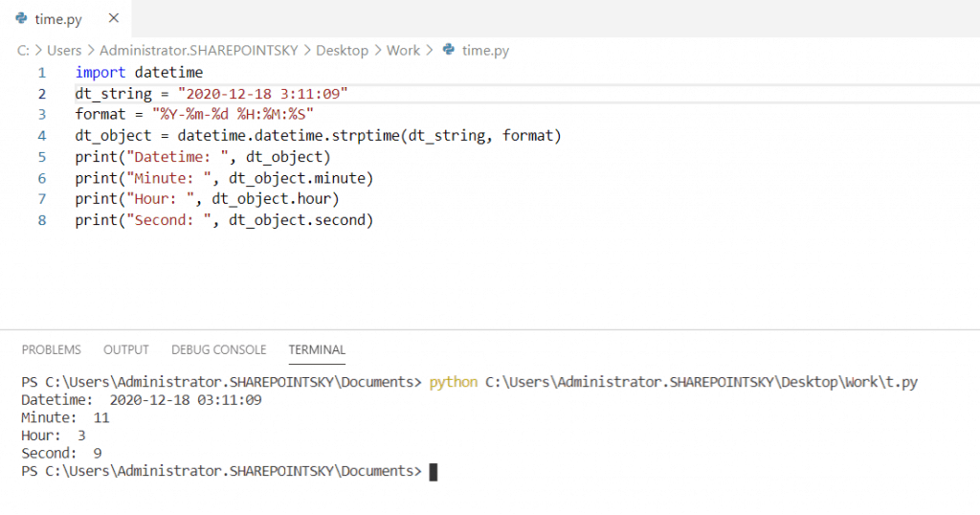The image size is (980, 515).
Task: Click the time.py breadcrumb item
Action: coord(485,50)
